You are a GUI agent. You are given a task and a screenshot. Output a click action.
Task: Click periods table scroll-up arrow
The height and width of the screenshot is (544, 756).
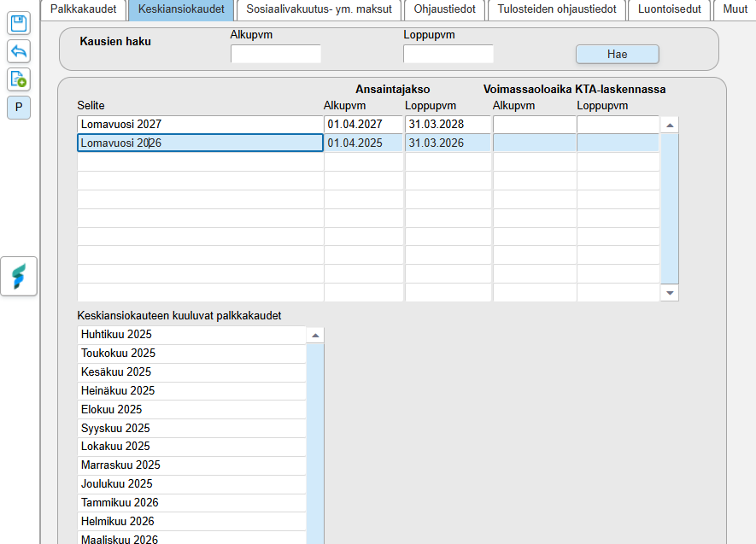pos(670,126)
